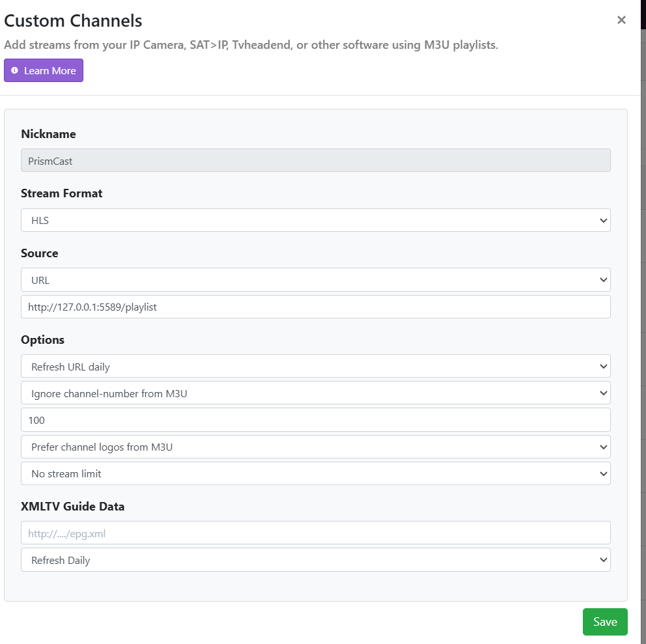The image size is (646, 644).
Task: Click the XMLTV epg.xml URL input field
Action: [x=315, y=533]
